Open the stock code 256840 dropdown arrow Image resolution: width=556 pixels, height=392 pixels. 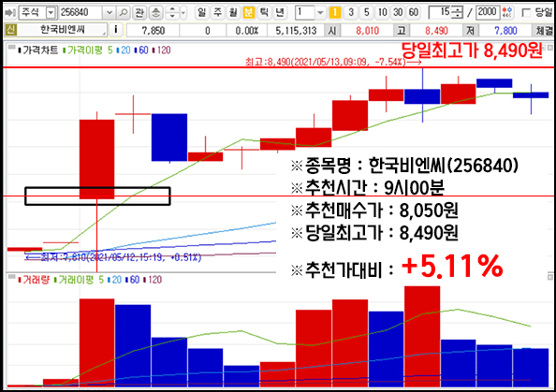(x=110, y=13)
